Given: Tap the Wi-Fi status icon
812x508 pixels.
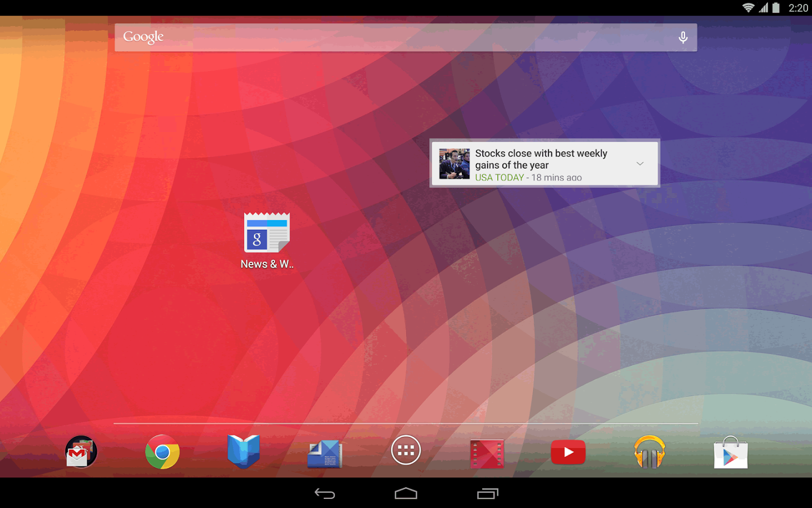Looking at the screenshot, I should (x=748, y=8).
